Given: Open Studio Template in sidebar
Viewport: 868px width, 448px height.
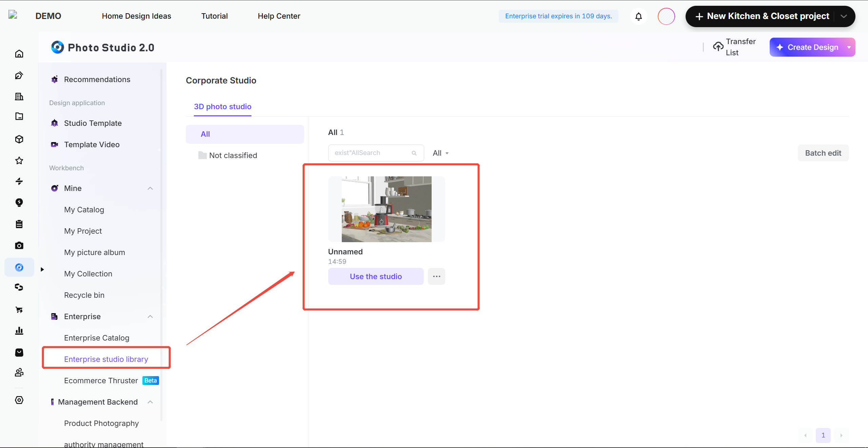Looking at the screenshot, I should [x=93, y=123].
